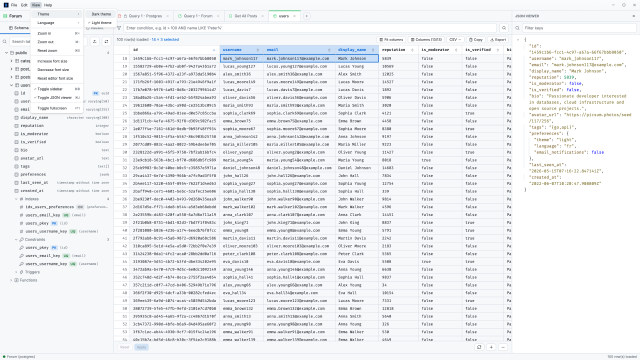Collapse the JSON root object
640x360 pixels.
pyautogui.click(x=518, y=40)
